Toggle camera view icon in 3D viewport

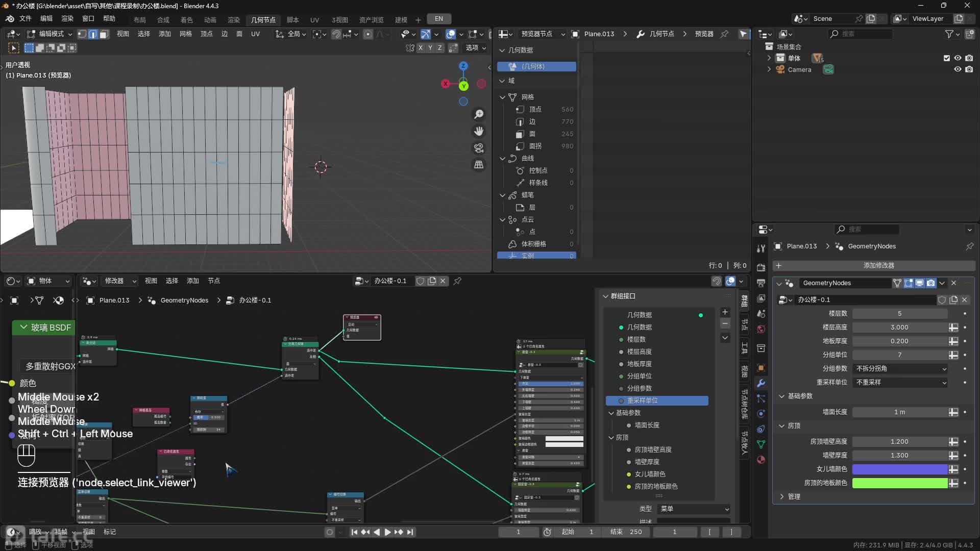click(x=479, y=148)
